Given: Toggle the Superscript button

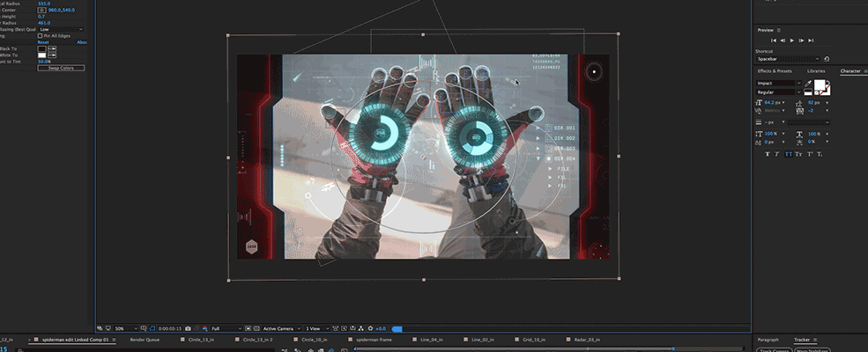Looking at the screenshot, I should tap(809, 154).
